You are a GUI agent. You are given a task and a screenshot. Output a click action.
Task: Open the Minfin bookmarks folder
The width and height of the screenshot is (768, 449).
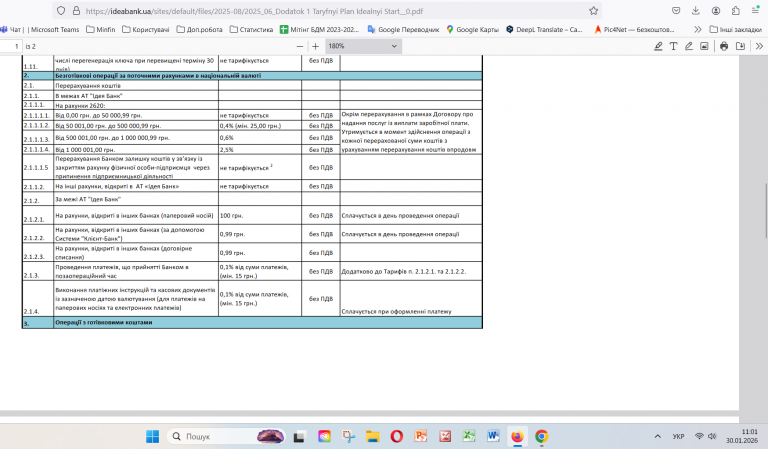[x=101, y=29]
